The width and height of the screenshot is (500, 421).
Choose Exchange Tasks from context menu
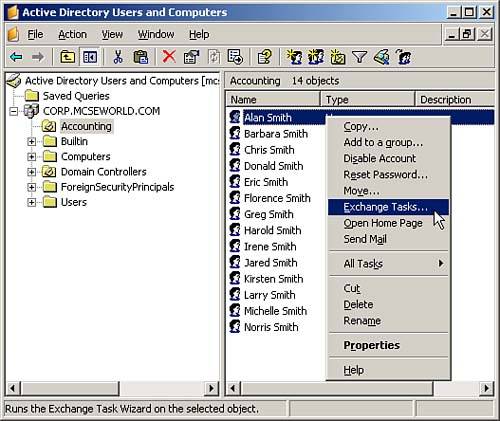[388, 207]
